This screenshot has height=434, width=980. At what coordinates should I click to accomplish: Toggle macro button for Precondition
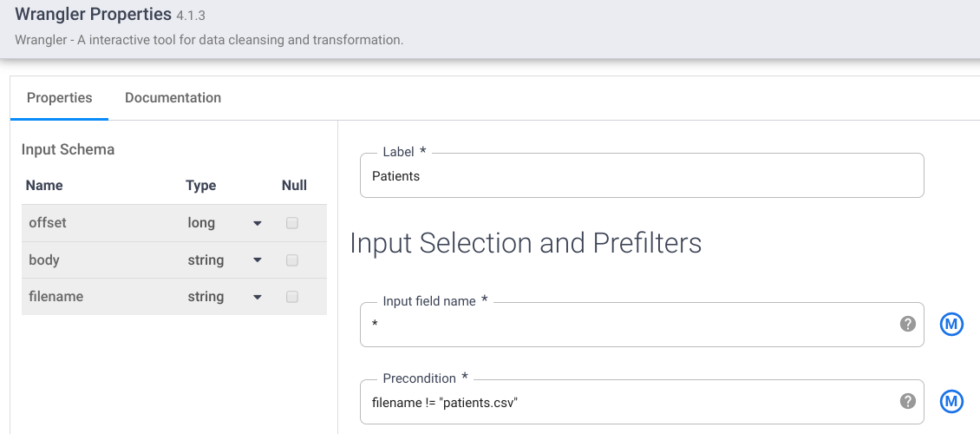[951, 401]
